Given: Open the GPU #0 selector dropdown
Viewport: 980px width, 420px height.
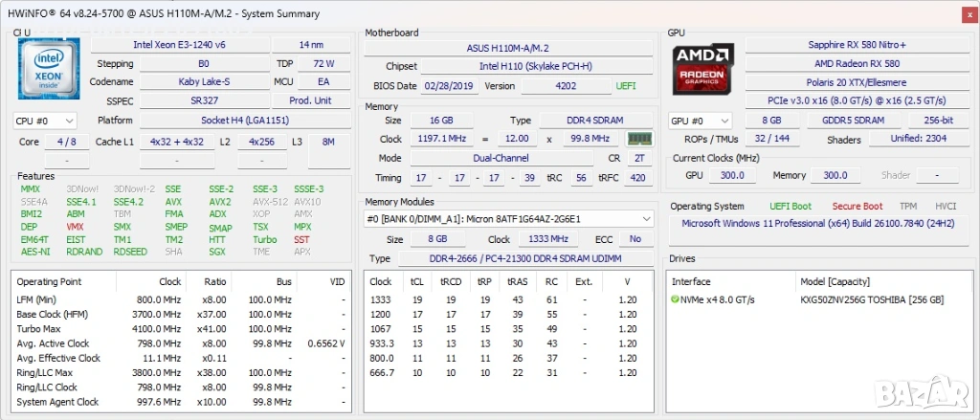Looking at the screenshot, I should [699, 121].
